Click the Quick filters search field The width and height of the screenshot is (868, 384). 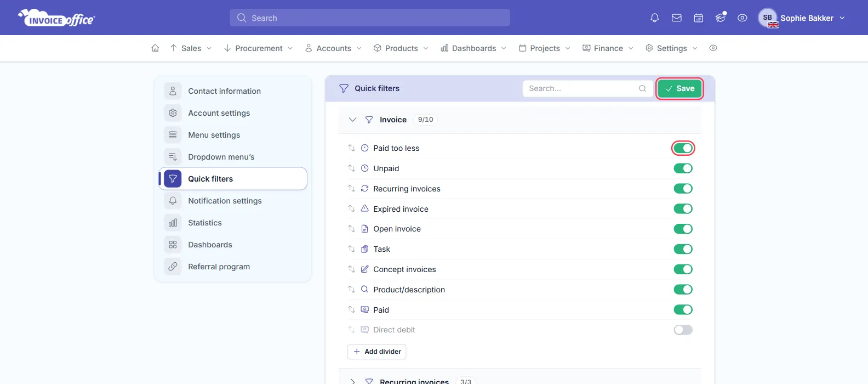pos(588,88)
